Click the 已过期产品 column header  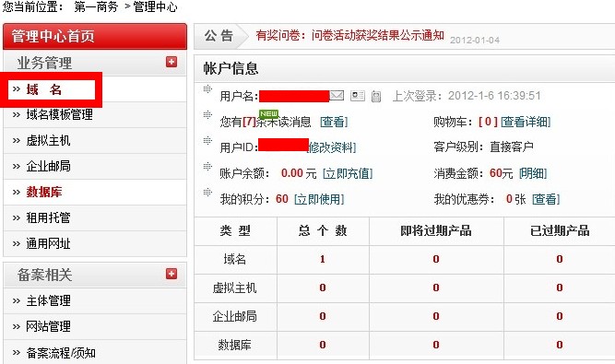pos(560,230)
